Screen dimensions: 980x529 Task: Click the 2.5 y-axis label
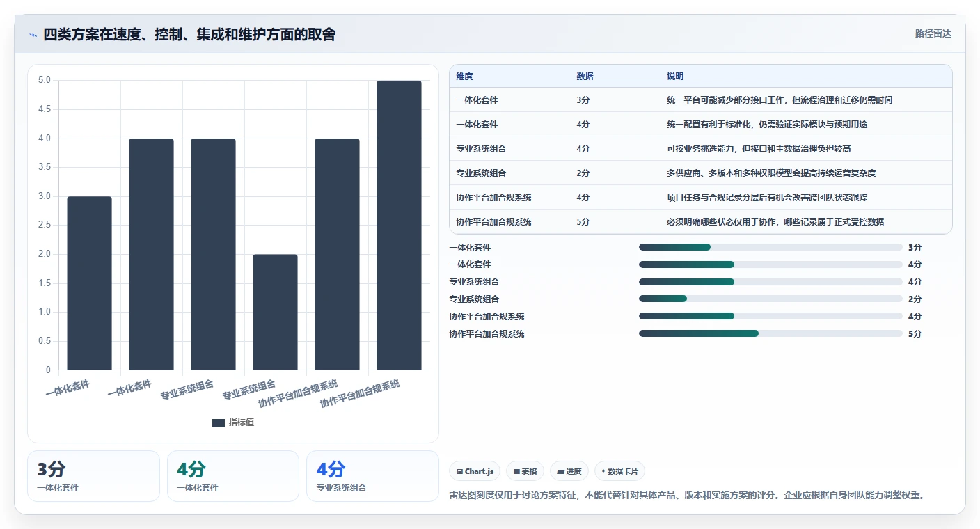(x=45, y=225)
